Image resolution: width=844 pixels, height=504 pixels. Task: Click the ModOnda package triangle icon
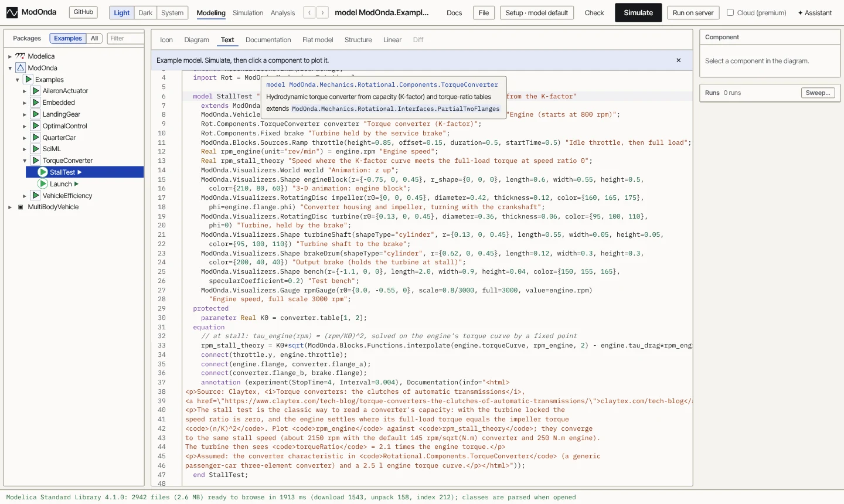click(x=21, y=68)
